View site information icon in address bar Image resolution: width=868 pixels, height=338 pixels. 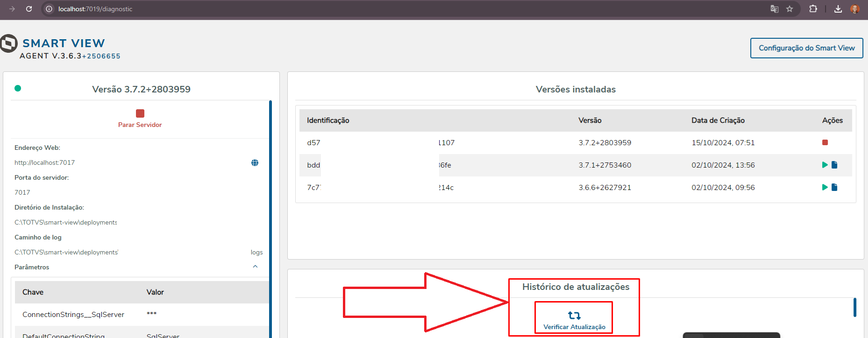coord(49,9)
